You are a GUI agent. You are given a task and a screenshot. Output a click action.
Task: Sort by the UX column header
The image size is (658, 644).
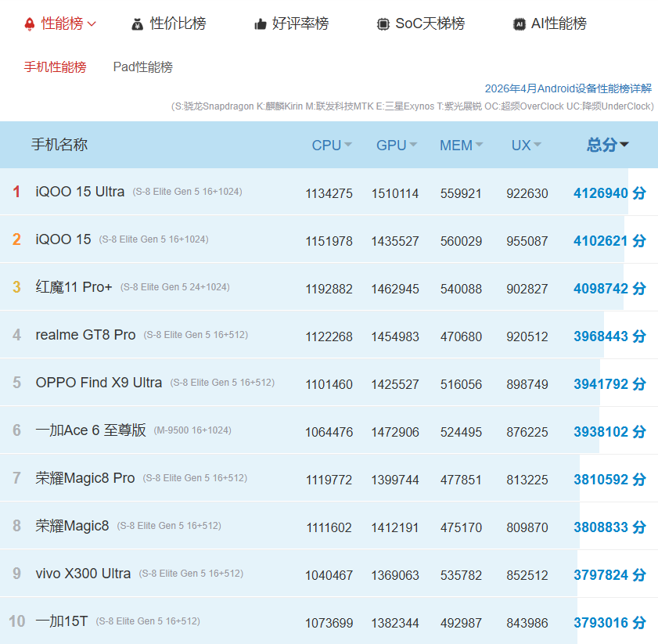pyautogui.click(x=527, y=146)
